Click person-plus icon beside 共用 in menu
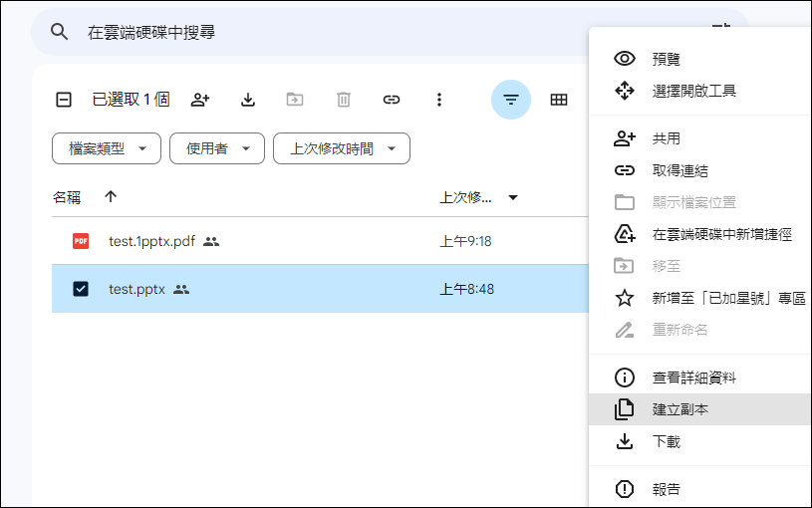Viewport: 812px width, 508px height. point(625,138)
